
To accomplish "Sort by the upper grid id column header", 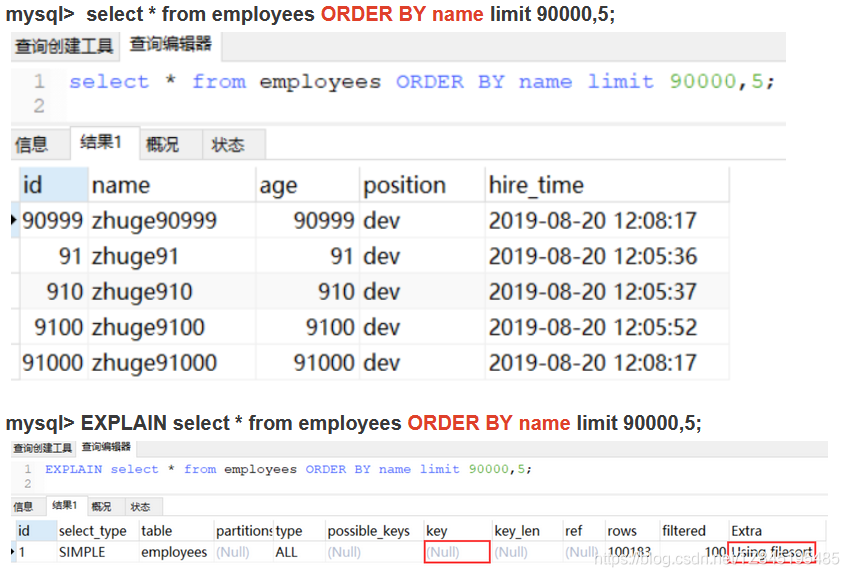I will click(x=54, y=185).
